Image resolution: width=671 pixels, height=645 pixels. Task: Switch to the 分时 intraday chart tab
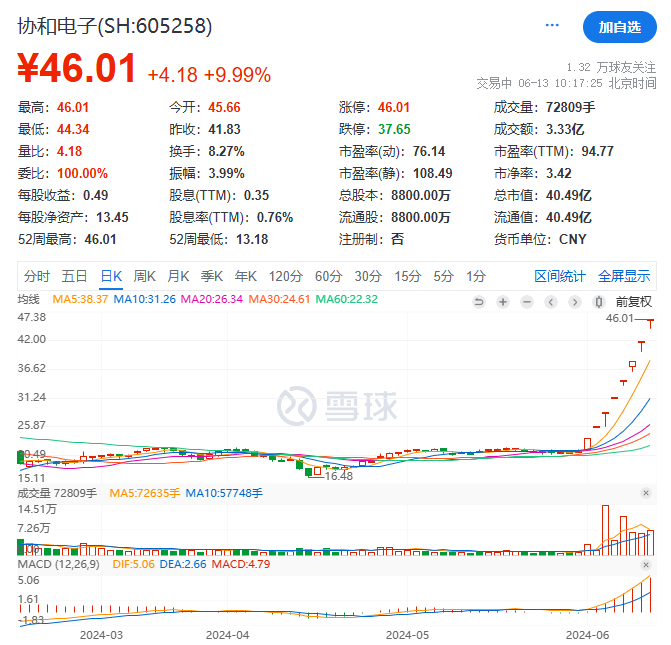(x=37, y=276)
